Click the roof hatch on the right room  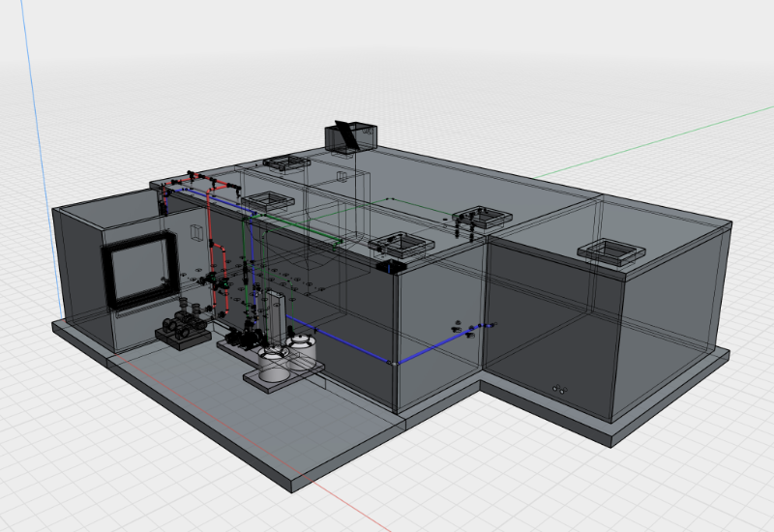pyautogui.click(x=611, y=252)
